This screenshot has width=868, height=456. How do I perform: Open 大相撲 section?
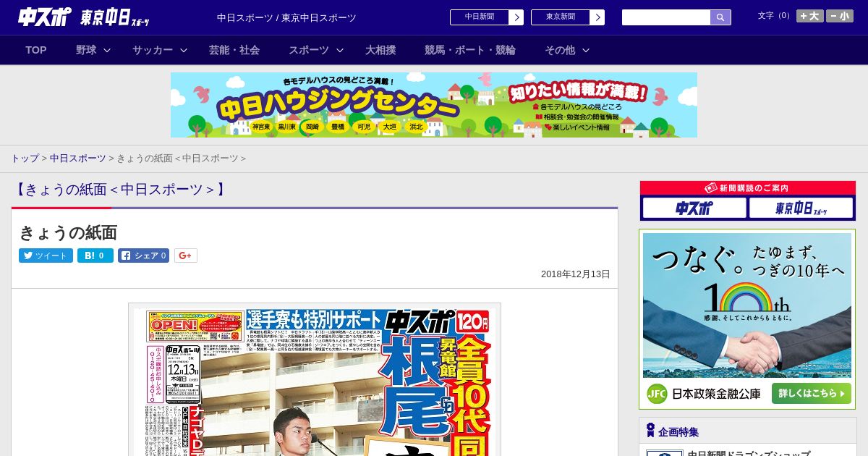tap(380, 50)
